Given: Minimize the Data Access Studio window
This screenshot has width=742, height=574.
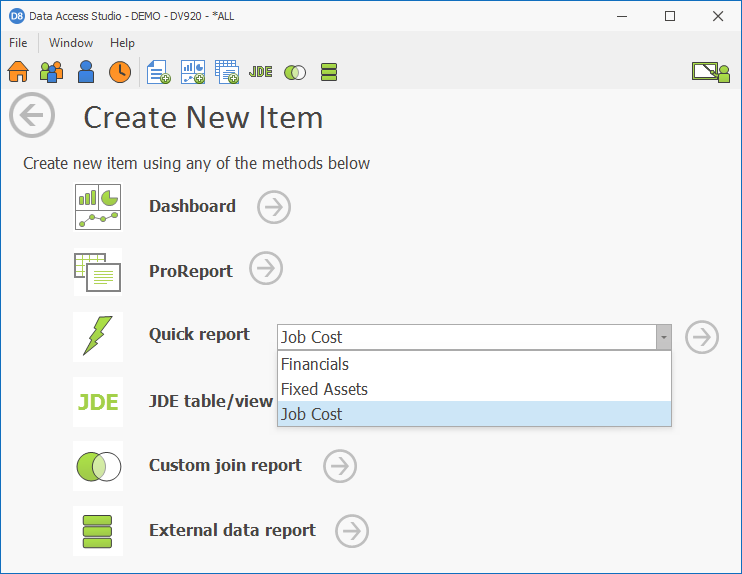Looking at the screenshot, I should pyautogui.click(x=622, y=16).
